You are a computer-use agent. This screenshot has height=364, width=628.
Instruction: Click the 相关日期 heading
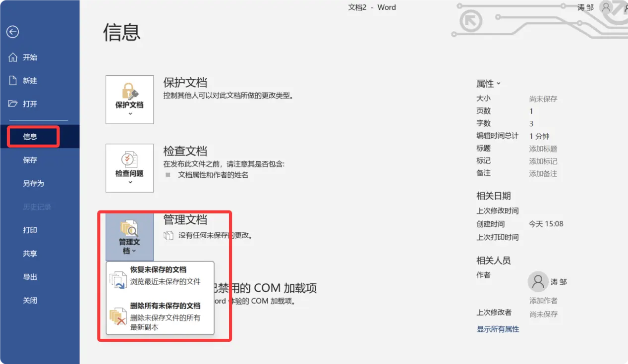[x=494, y=196]
